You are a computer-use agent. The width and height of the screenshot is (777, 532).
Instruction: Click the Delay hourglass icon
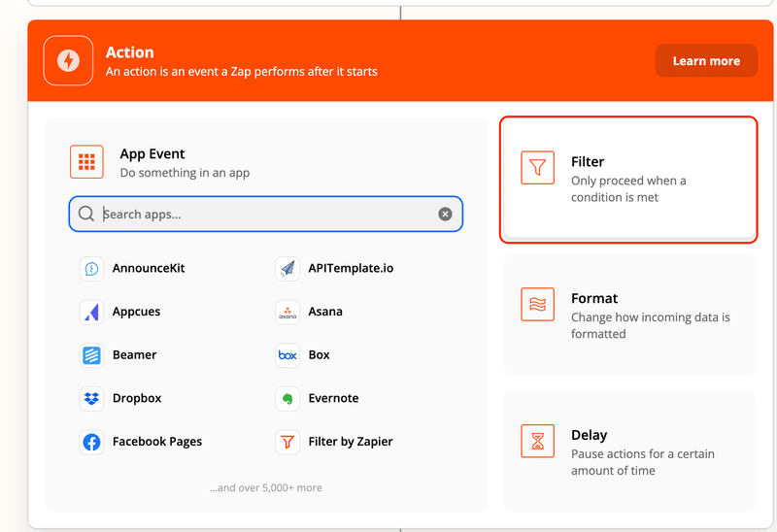(x=538, y=441)
